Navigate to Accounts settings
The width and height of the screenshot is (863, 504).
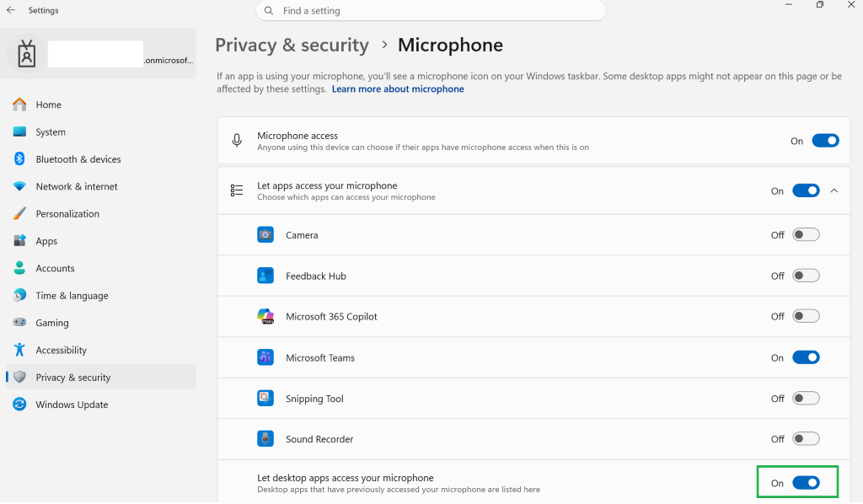pos(55,269)
